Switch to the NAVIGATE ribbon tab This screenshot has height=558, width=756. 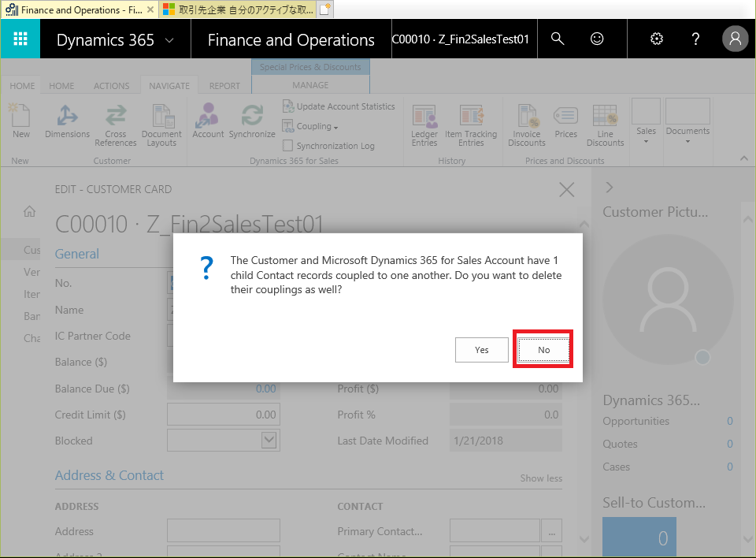[x=169, y=86]
